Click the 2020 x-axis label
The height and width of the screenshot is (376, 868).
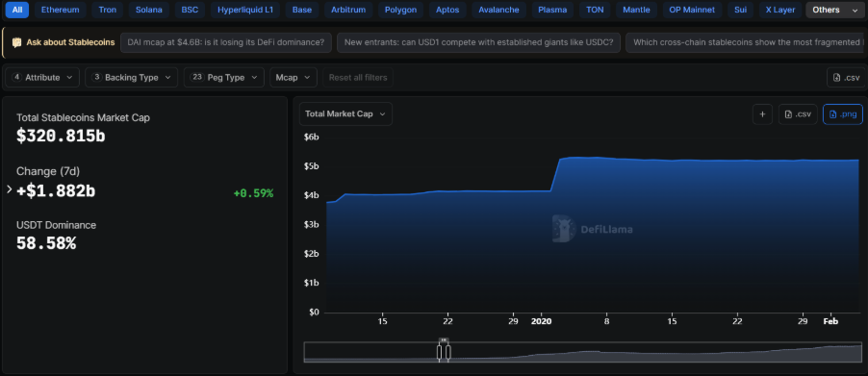tap(542, 321)
